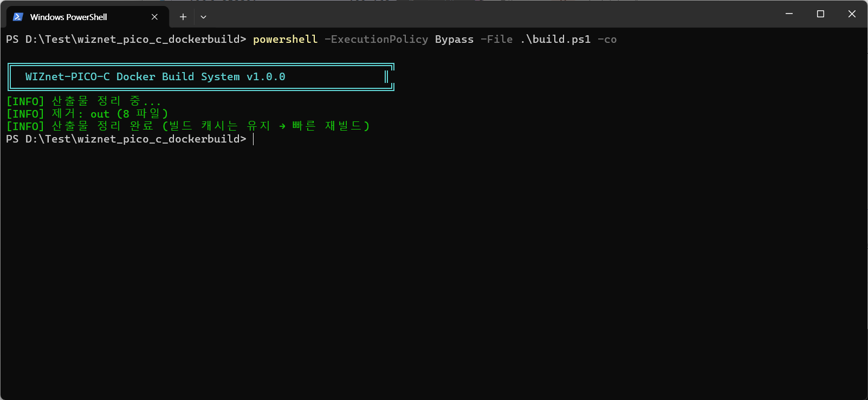This screenshot has width=868, height=400.
Task: Close the terminal window
Action: coord(852,14)
